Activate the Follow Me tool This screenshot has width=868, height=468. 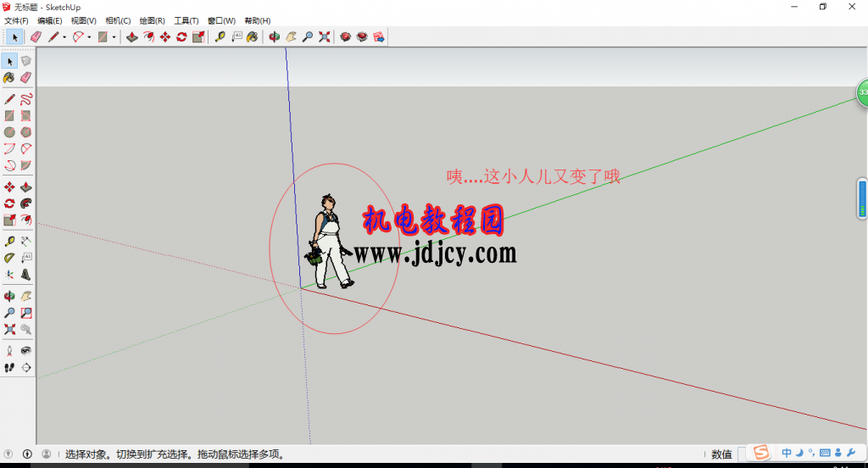(26, 203)
